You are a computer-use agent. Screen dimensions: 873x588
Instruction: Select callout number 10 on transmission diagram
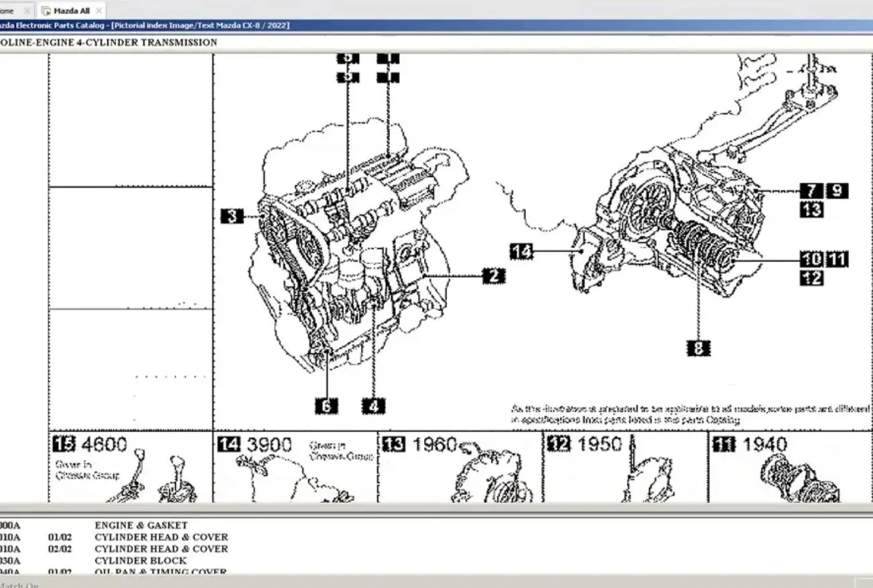pos(811,259)
